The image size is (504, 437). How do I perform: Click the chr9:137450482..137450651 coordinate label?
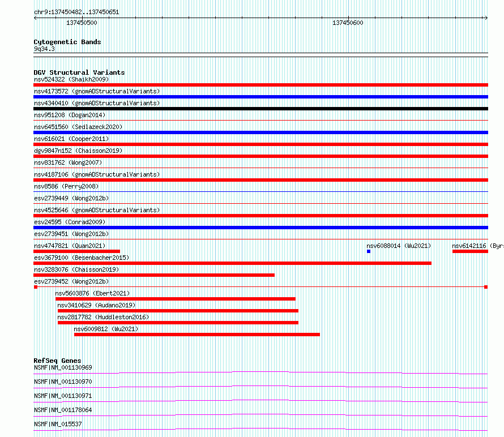[76, 12]
